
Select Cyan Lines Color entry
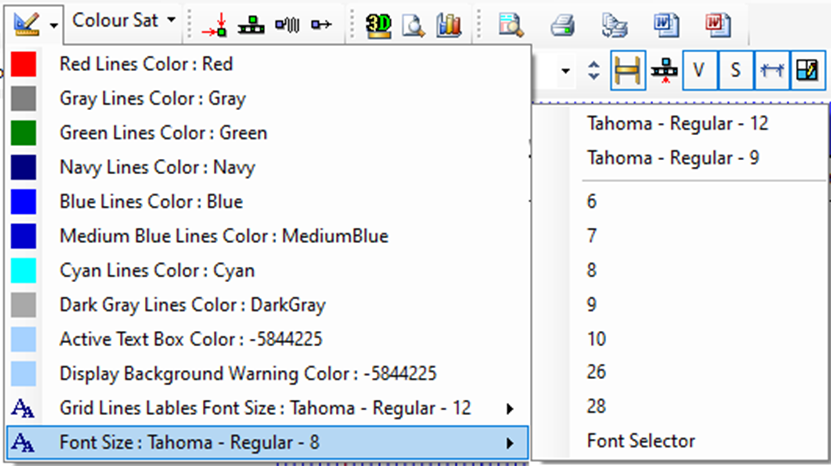click(x=268, y=270)
